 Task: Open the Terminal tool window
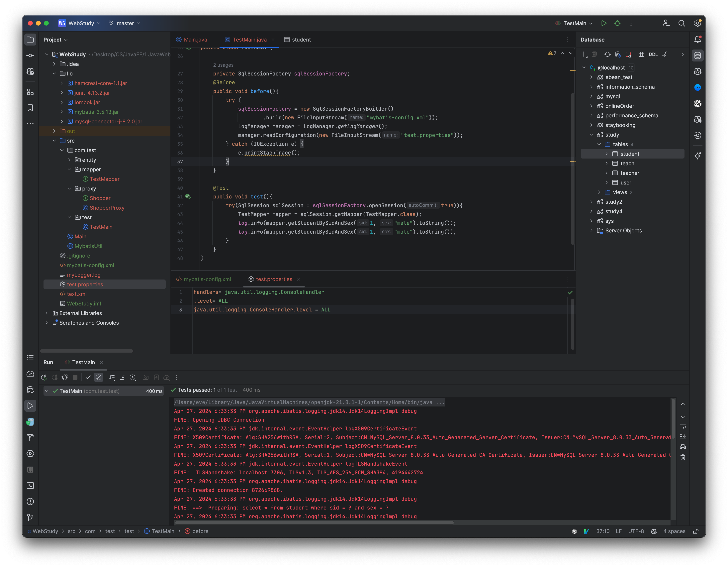click(30, 486)
